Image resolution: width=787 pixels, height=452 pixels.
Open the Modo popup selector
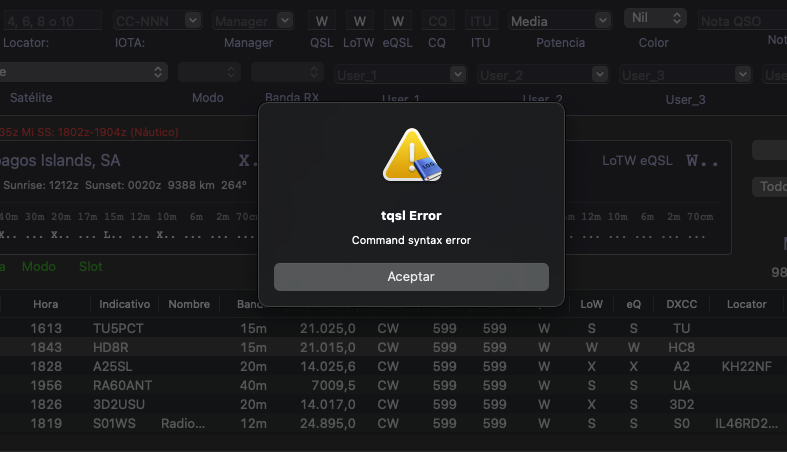(209, 72)
